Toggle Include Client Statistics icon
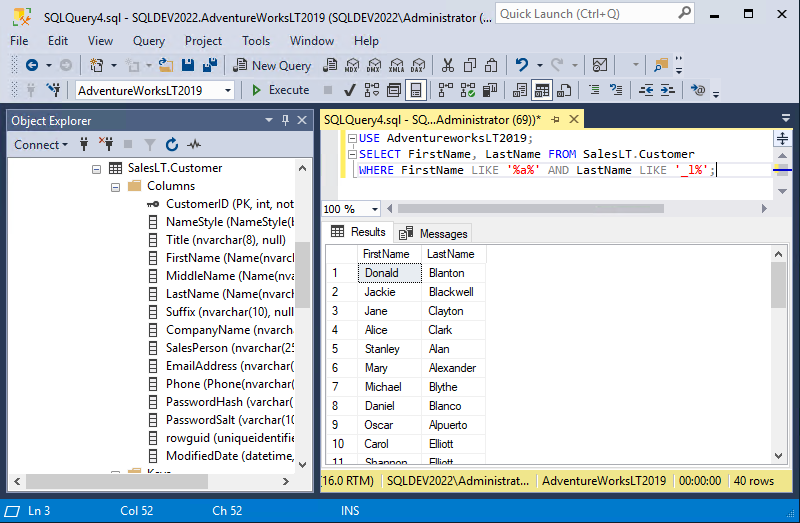Viewport: 800px width, 523px height. click(490, 90)
